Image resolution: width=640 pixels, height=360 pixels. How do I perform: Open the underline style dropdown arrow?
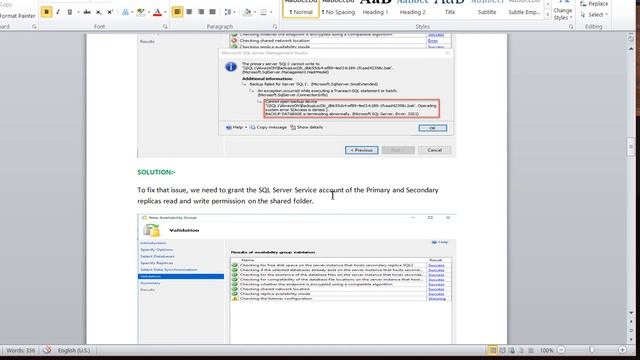(78, 12)
